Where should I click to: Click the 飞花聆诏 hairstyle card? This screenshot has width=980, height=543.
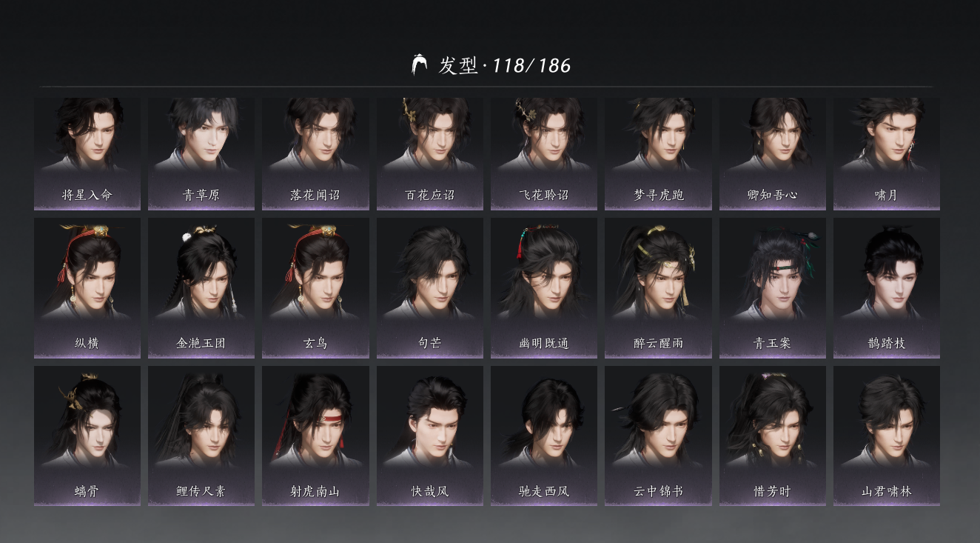[544, 154]
